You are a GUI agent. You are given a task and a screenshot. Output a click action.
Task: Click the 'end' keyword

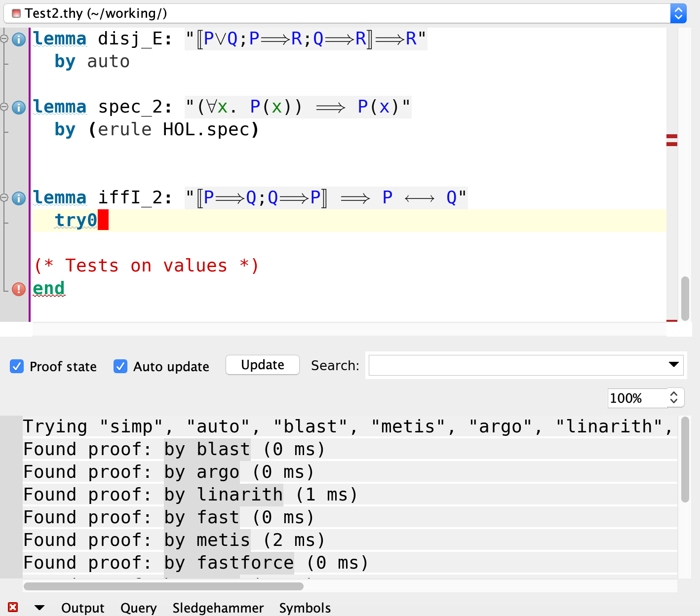coord(49,288)
